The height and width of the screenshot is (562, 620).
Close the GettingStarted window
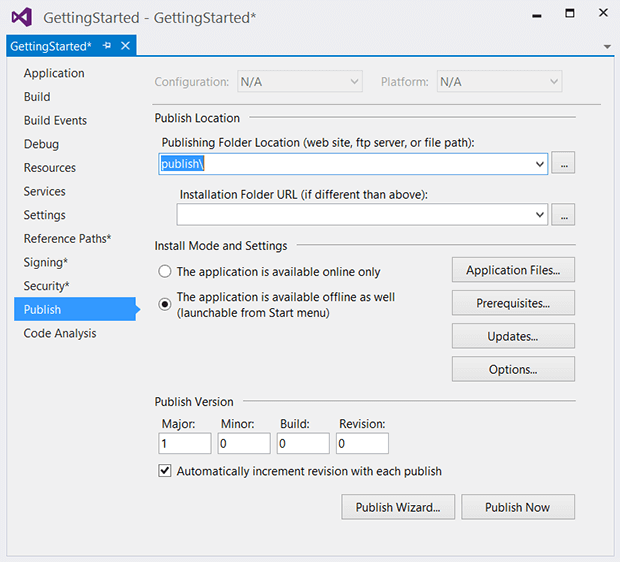603,13
